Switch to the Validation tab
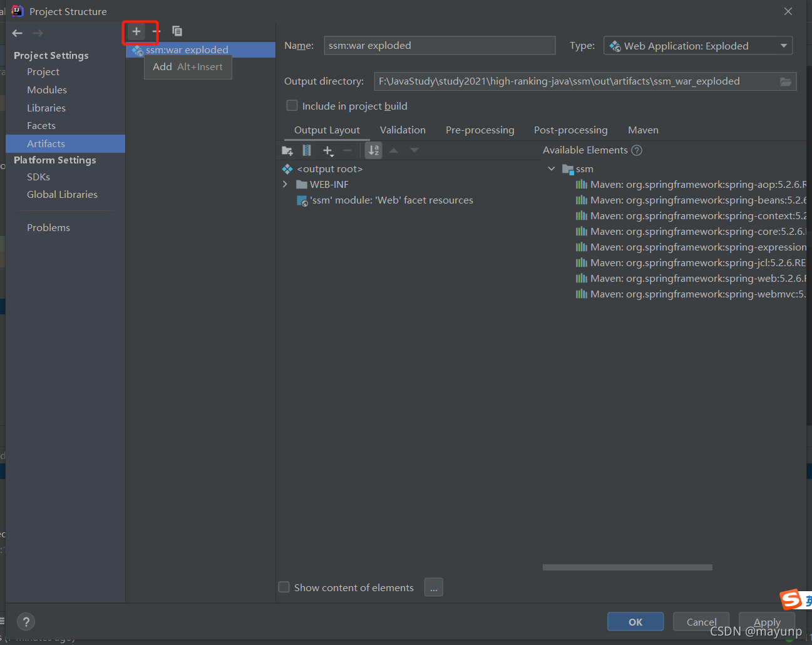This screenshot has height=645, width=812. point(403,130)
